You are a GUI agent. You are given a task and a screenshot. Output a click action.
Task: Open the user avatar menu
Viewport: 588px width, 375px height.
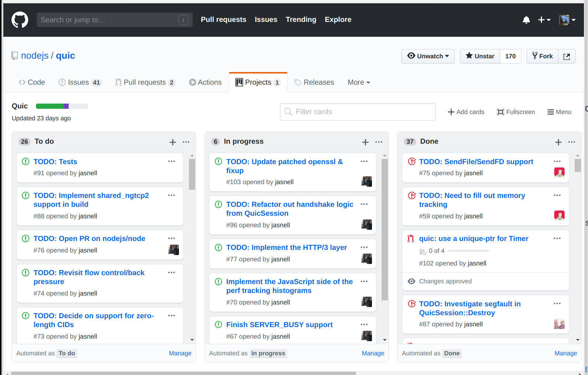(x=567, y=20)
